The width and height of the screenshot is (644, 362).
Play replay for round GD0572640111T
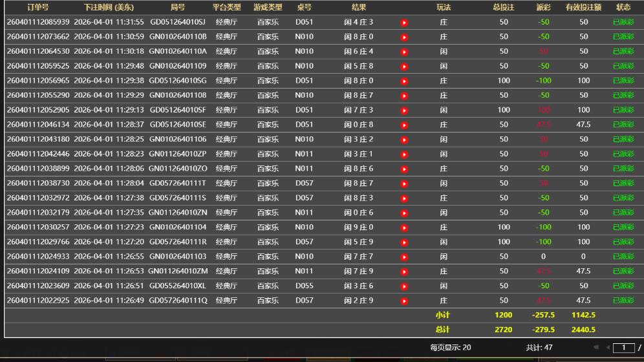pos(404,184)
